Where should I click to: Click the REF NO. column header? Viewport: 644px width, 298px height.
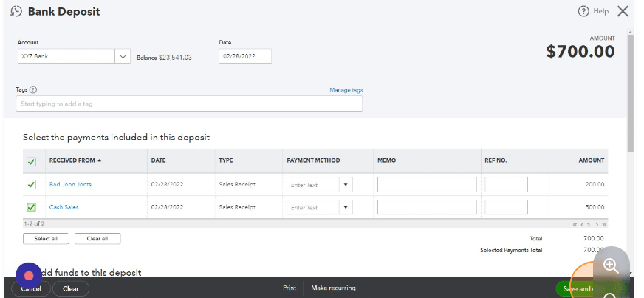point(496,160)
